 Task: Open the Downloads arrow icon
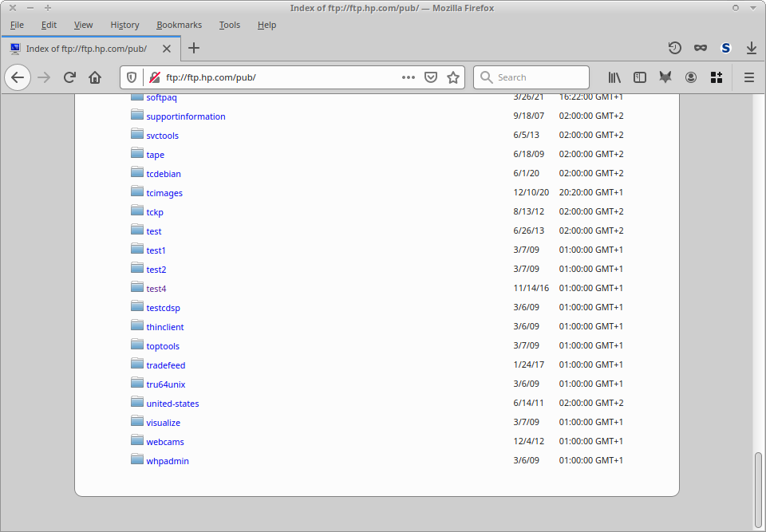pyautogui.click(x=751, y=48)
